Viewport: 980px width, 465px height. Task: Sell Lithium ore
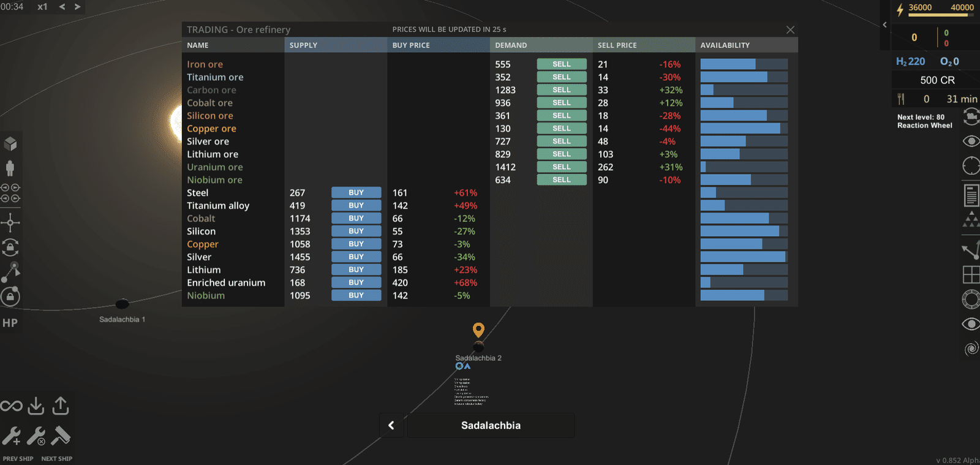(x=562, y=154)
